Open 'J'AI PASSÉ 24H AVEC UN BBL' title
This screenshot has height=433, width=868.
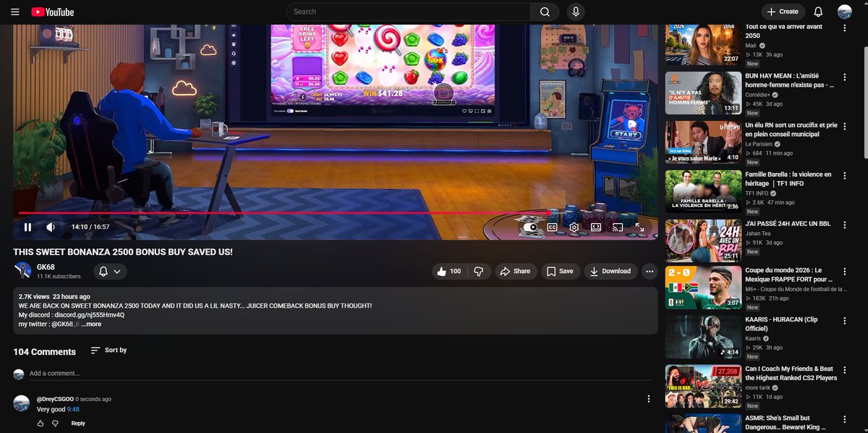[788, 223]
